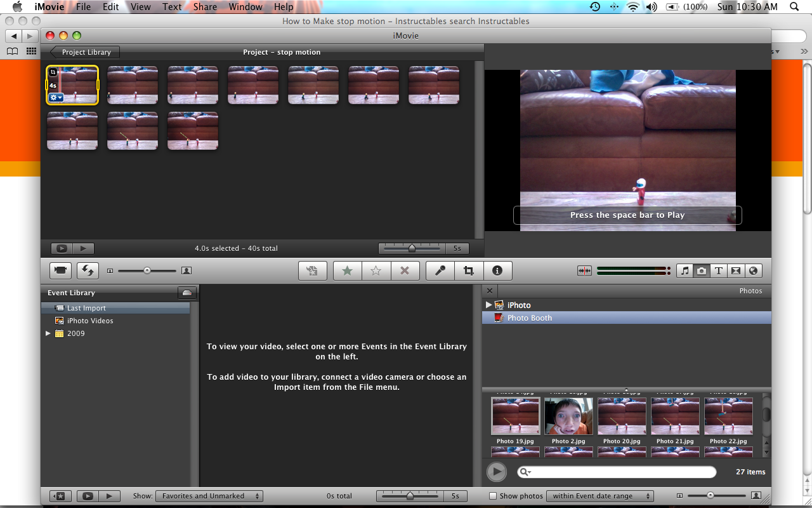Adjust the thumbnail size slider beside the swap button
Image resolution: width=812 pixels, height=508 pixels.
click(147, 271)
